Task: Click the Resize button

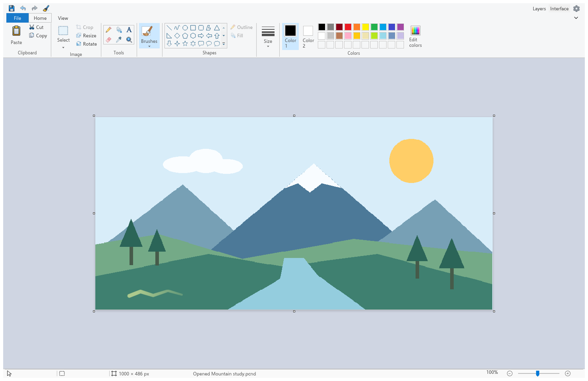Action: [86, 36]
